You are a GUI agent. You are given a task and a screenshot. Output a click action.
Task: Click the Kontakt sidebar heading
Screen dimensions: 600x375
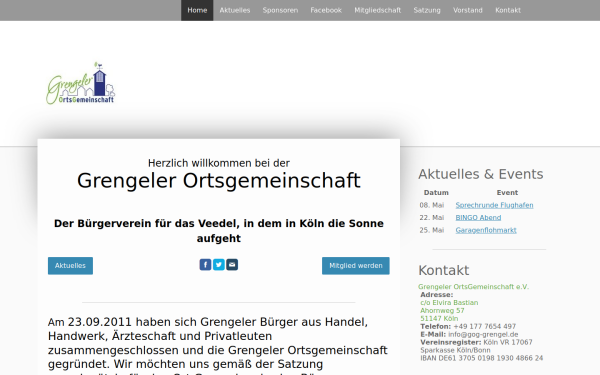(x=443, y=270)
